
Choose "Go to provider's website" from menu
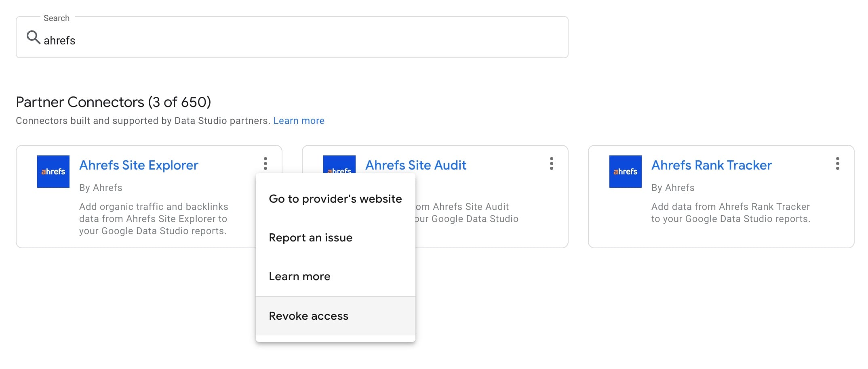(335, 199)
